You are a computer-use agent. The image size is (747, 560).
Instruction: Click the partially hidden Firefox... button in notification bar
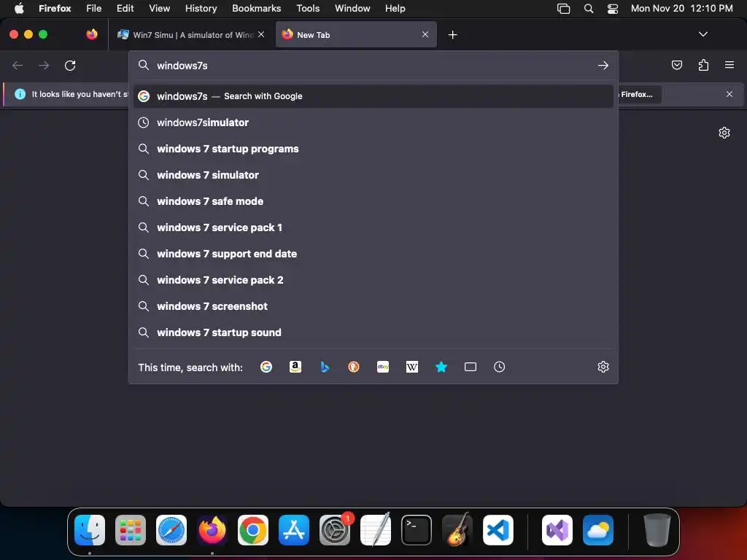(x=639, y=94)
